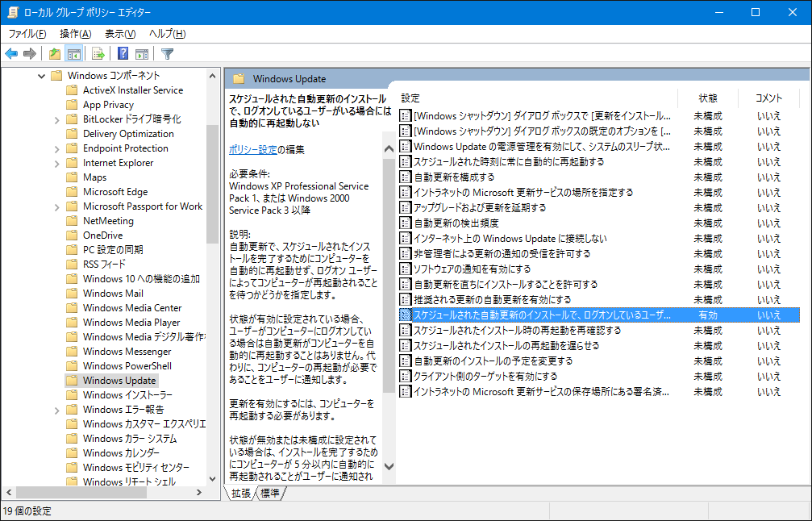Select the Windows Media Player folder
This screenshot has width=812, height=521.
[131, 322]
